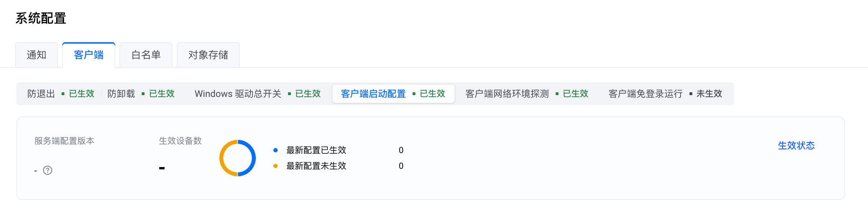The height and width of the screenshot is (211, 868).
Task: Click the 未生效 status indicator dot
Action: [691, 94]
